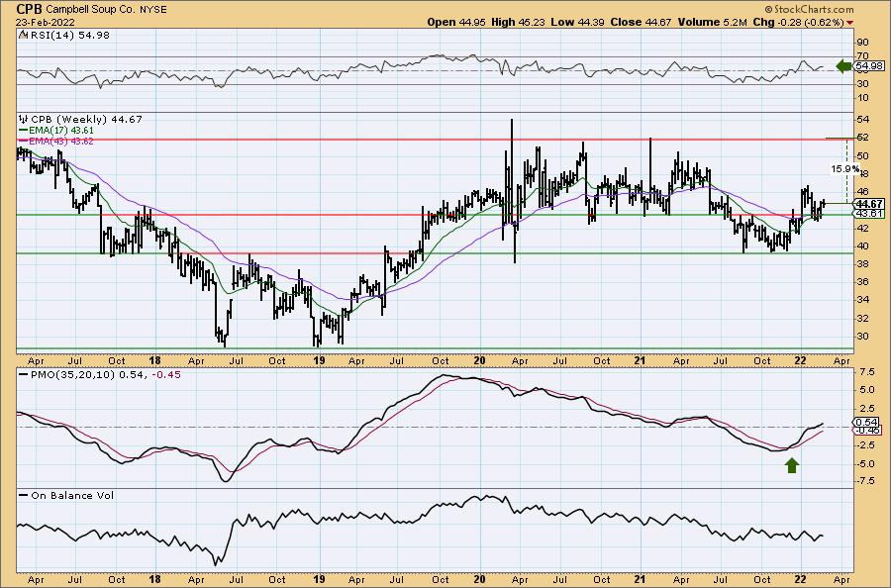Click the red down-triangle change indicator
This screenshot has width=891, height=588.
(x=849, y=23)
